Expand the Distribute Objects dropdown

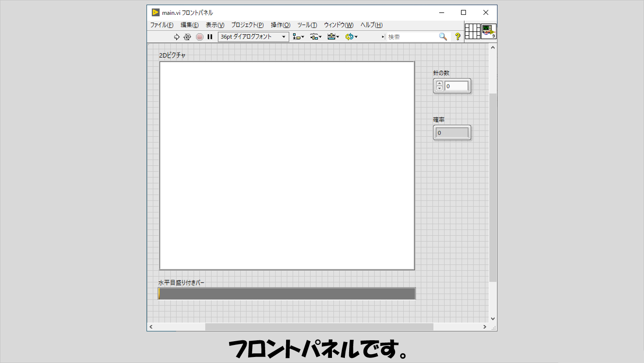click(x=316, y=37)
